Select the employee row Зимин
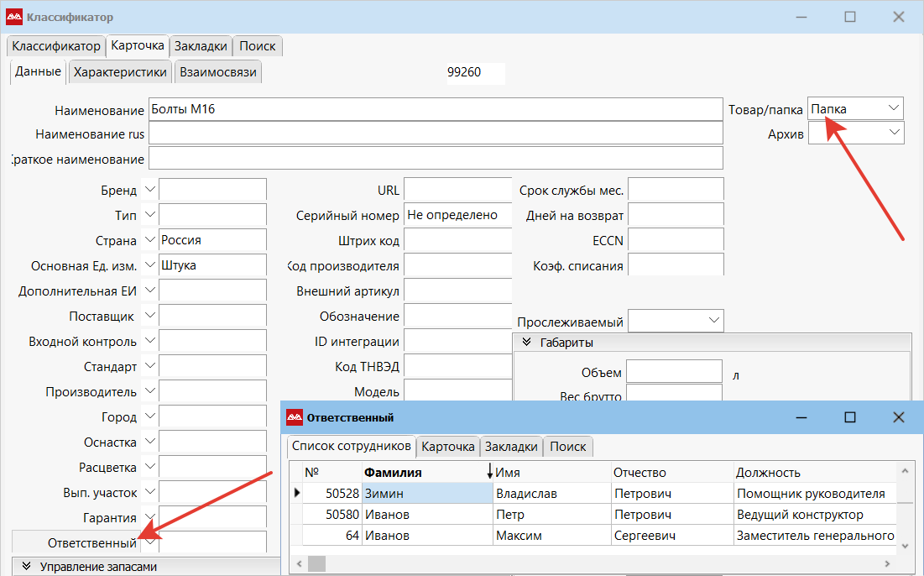Image resolution: width=924 pixels, height=576 pixels. [x=426, y=494]
